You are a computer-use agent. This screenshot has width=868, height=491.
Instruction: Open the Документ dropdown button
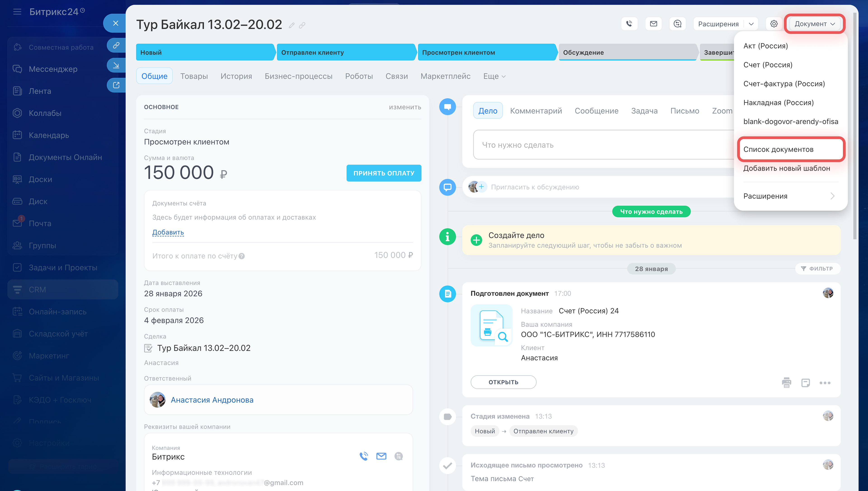[x=814, y=24]
